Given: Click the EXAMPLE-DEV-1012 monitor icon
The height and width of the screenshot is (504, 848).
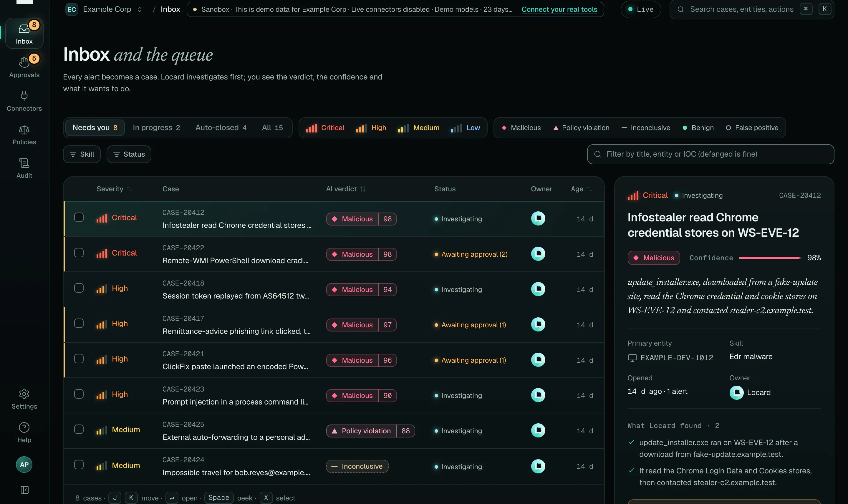Looking at the screenshot, I should click(632, 358).
